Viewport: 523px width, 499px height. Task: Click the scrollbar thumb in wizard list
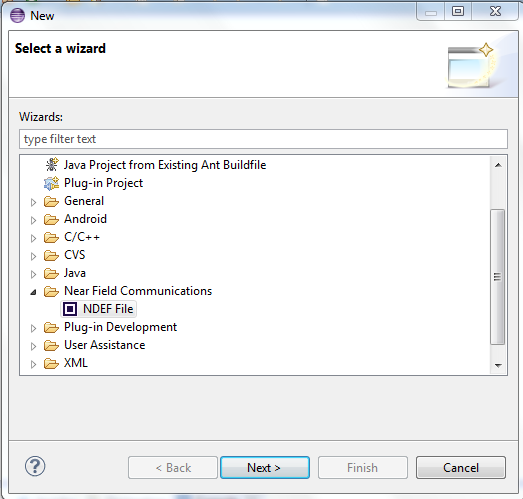coord(498,277)
